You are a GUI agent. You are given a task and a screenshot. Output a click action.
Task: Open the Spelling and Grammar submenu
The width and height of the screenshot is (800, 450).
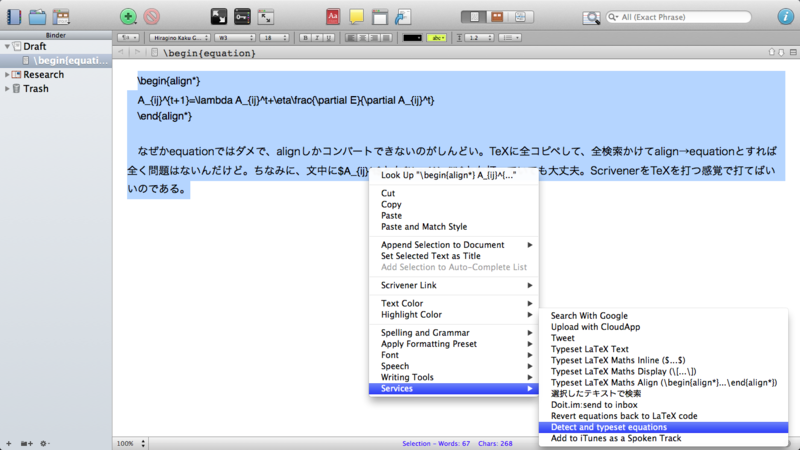(454, 333)
